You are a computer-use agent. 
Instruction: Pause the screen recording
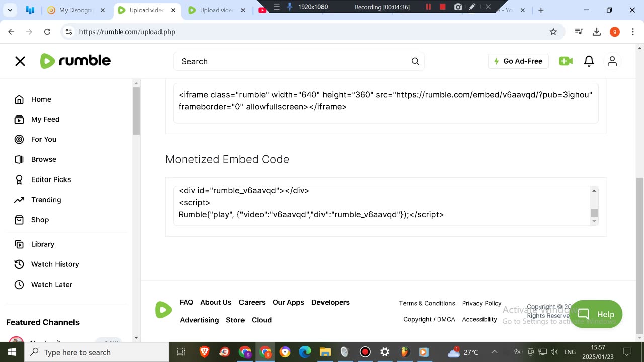pos(428,7)
